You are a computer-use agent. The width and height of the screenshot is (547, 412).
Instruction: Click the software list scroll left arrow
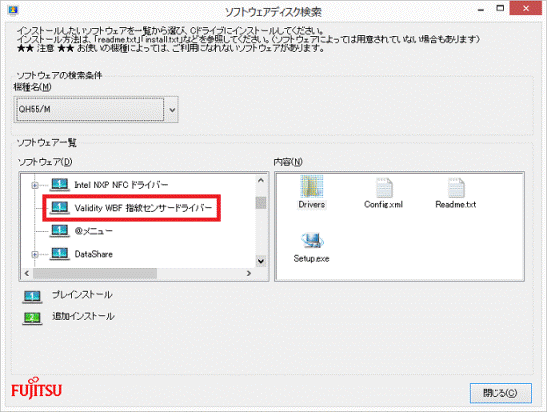pyautogui.click(x=27, y=273)
